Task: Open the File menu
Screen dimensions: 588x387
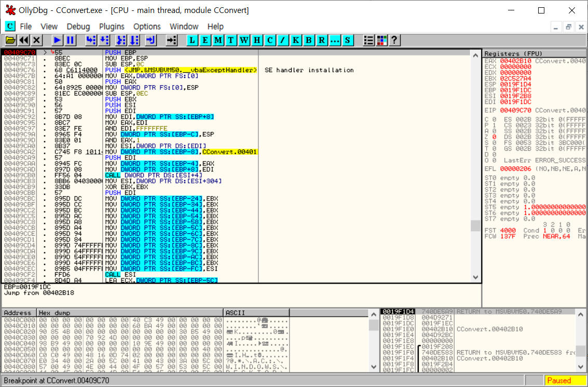Action: pos(25,26)
